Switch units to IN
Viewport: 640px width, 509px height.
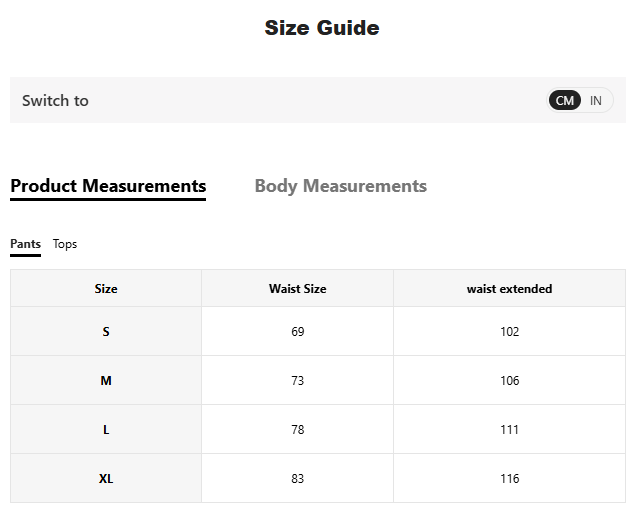click(x=596, y=100)
